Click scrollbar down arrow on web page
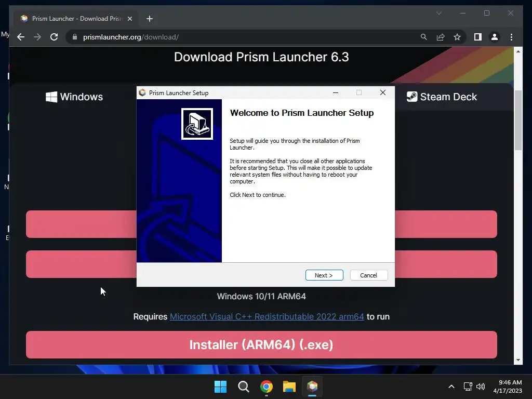 [518, 360]
